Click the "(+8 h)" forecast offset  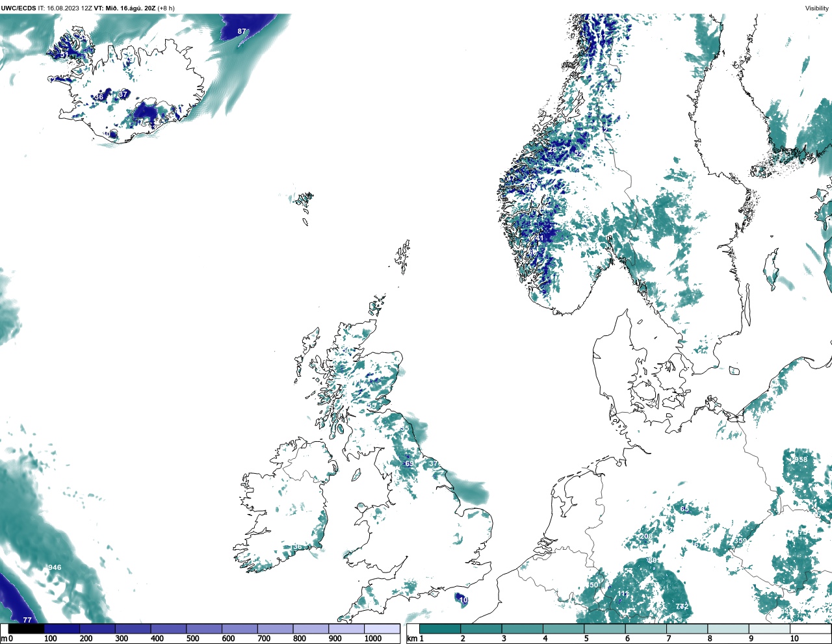[x=166, y=8]
